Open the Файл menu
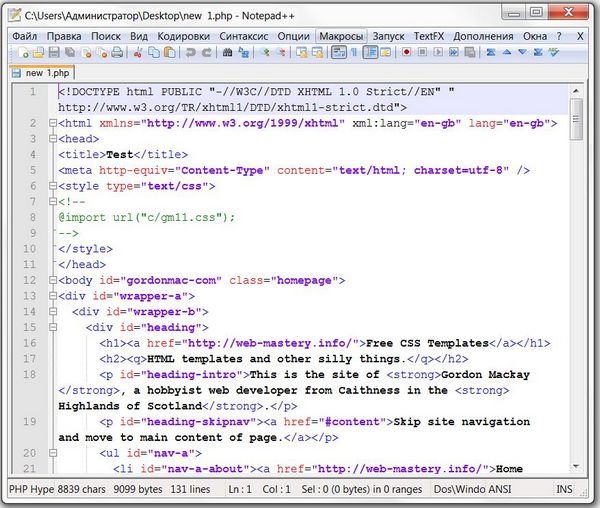The image size is (600, 508). (24, 36)
